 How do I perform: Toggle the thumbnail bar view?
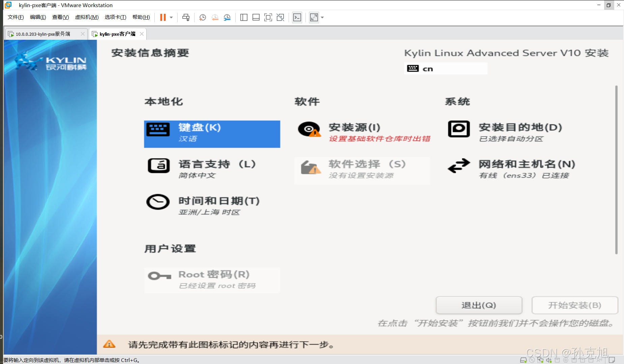click(x=256, y=17)
